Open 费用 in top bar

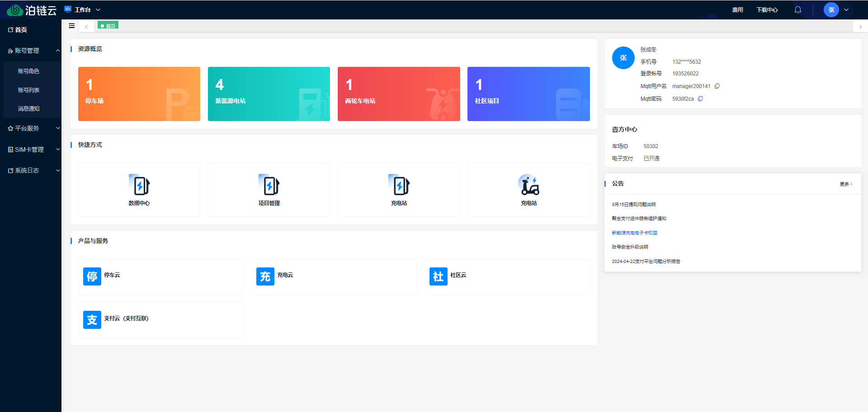(x=737, y=10)
